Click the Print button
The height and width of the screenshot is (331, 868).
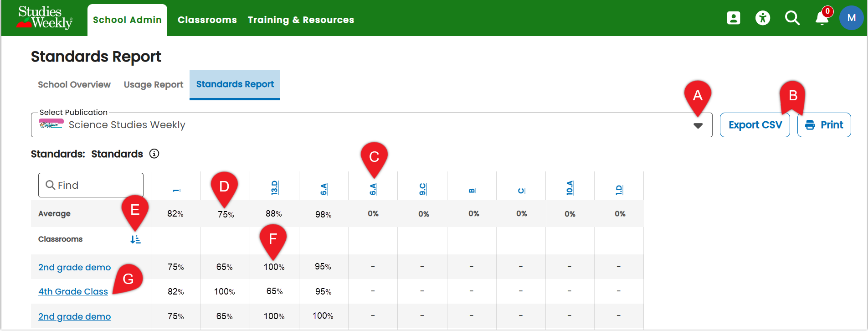click(x=824, y=125)
